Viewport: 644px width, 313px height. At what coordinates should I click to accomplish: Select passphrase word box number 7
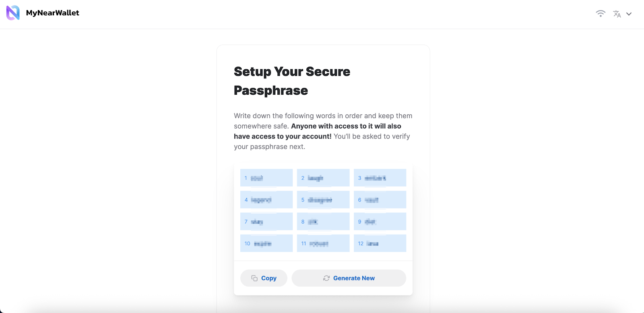click(266, 222)
